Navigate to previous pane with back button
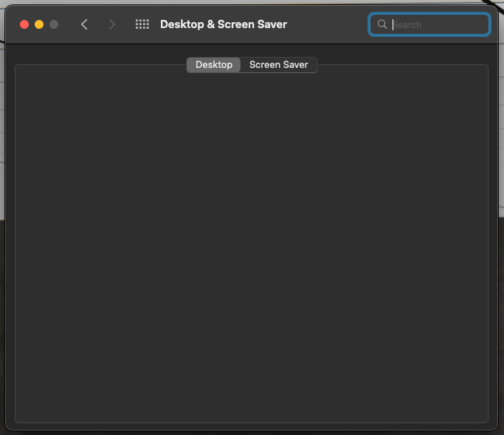 (x=84, y=24)
